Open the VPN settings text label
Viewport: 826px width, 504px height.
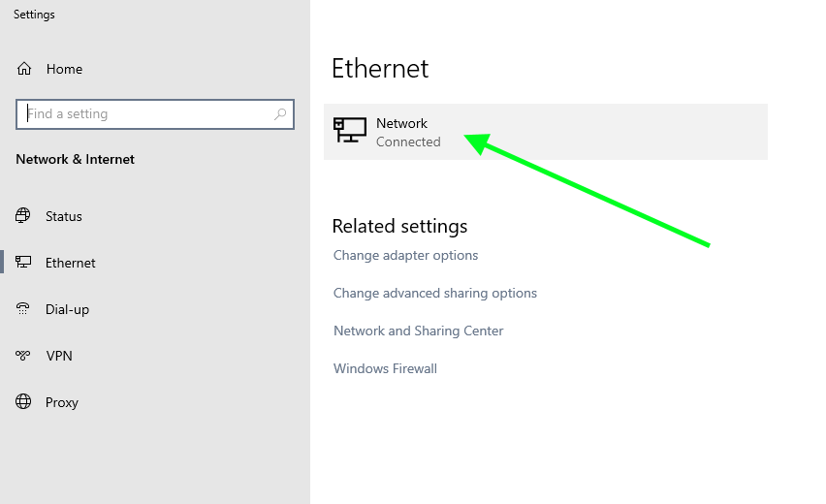(x=59, y=357)
